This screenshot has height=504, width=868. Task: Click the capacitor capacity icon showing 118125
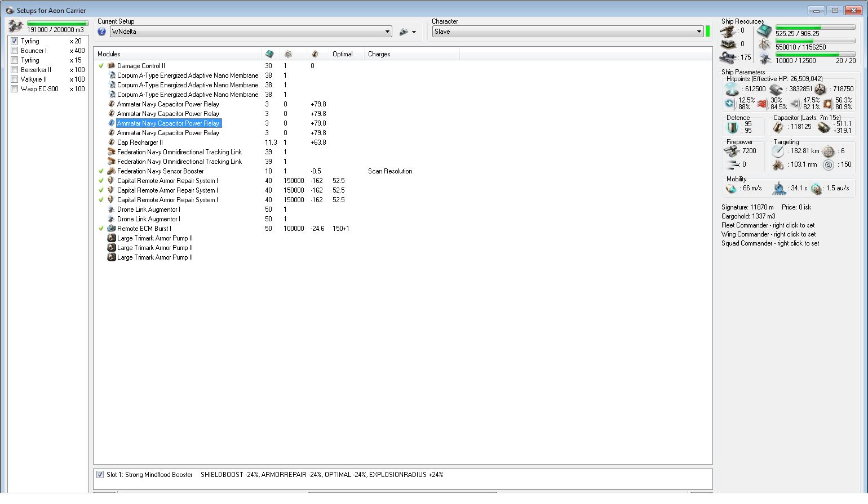pos(778,127)
